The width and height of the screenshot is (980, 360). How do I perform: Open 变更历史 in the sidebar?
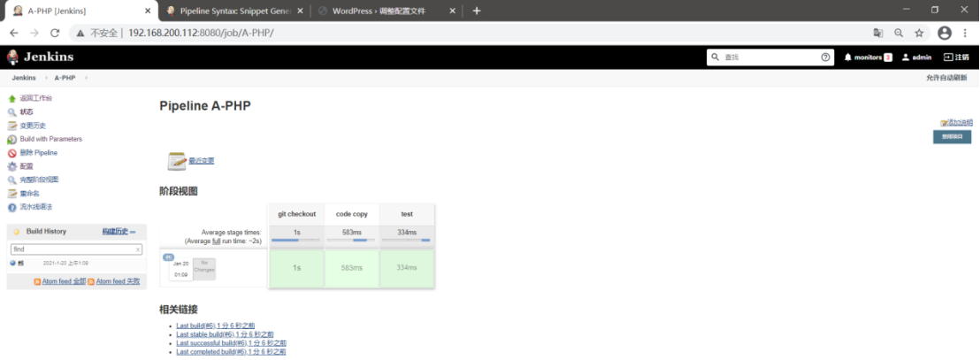[x=33, y=126]
